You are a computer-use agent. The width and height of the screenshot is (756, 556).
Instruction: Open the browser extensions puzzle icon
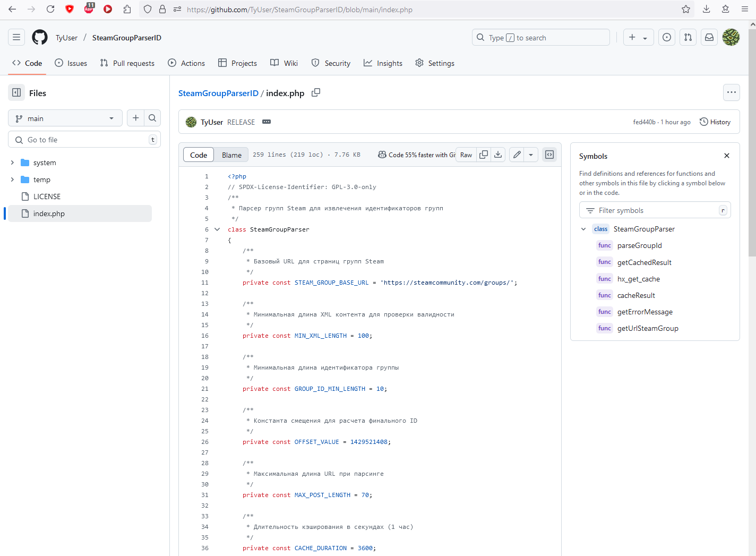[127, 9]
